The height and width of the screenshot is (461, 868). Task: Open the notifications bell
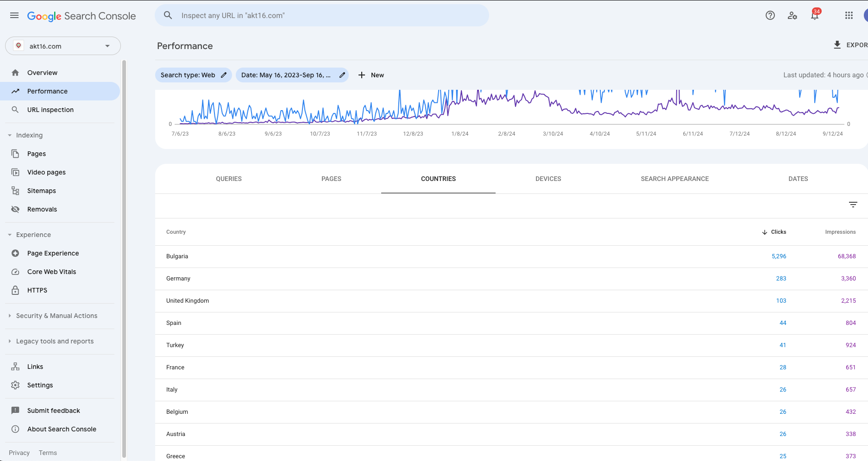[x=815, y=16]
